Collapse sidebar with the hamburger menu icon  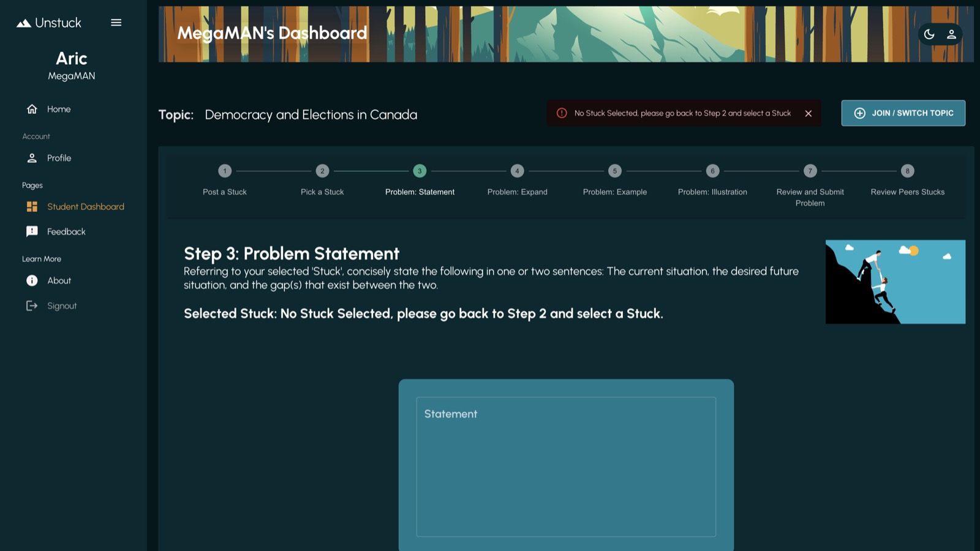coord(116,23)
